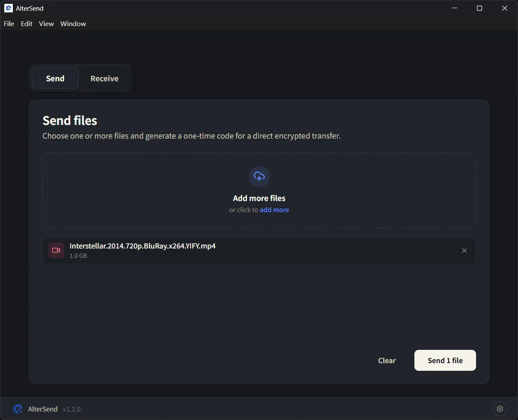
Task: Click the red video file type icon
Action: click(56, 250)
